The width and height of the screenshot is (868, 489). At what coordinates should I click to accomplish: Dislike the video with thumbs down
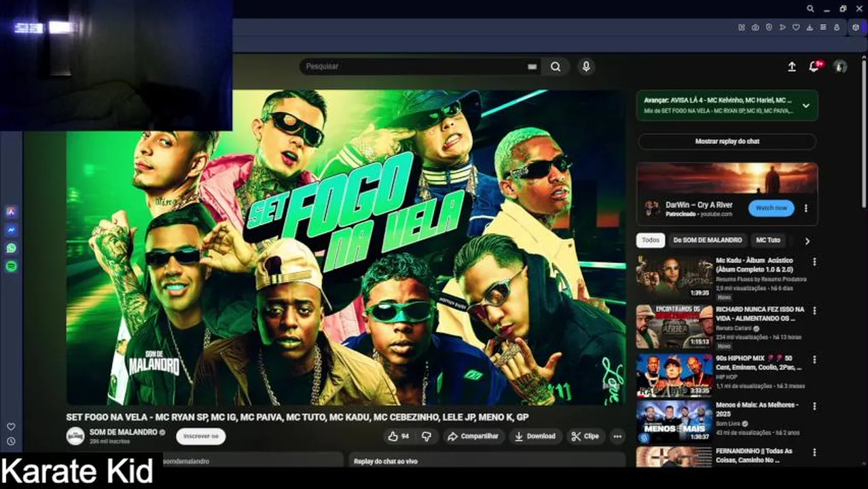coord(427,436)
